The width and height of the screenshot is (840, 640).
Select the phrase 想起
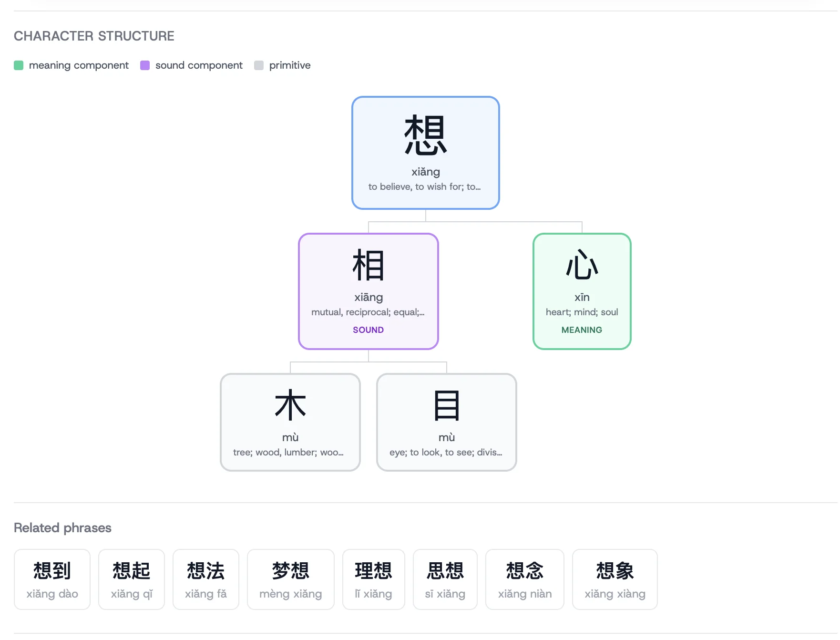click(x=131, y=579)
